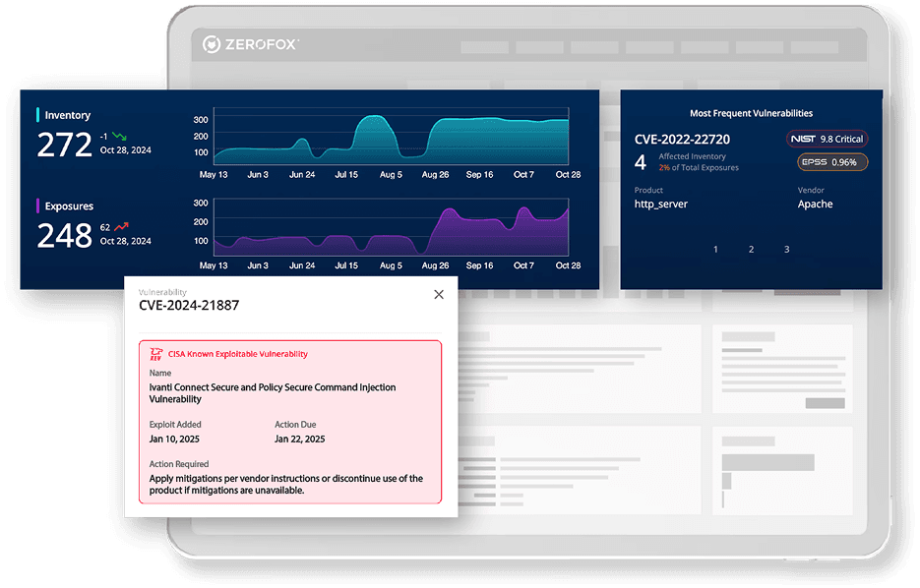This screenshot has height=588, width=920.
Task: Click the Apache vendor value
Action: [x=815, y=204]
